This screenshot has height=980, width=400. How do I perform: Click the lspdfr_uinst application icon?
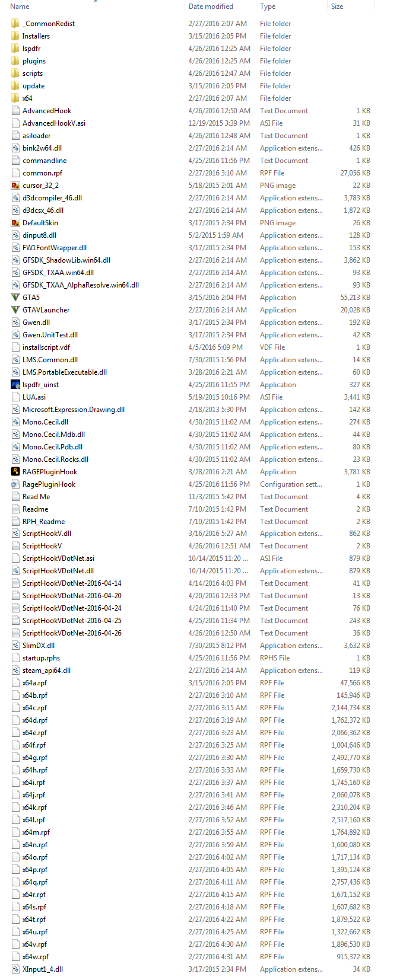pyautogui.click(x=15, y=385)
